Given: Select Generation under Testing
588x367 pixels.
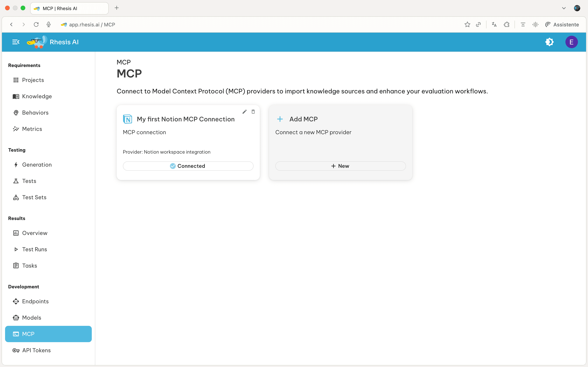Looking at the screenshot, I should tap(37, 165).
